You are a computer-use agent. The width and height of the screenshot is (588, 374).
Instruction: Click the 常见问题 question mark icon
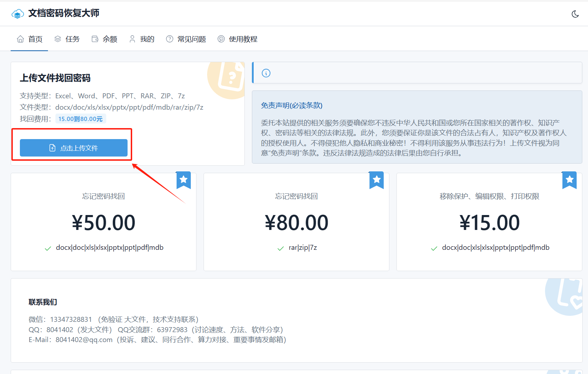pos(169,39)
